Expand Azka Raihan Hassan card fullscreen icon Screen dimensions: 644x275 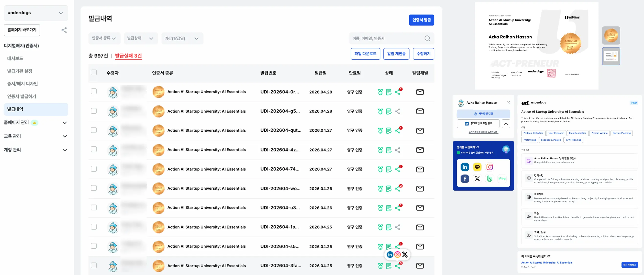508,103
